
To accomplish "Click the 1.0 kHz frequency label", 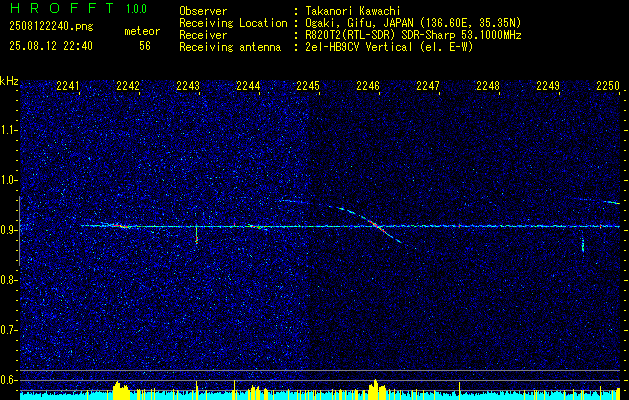I will 8,180.
